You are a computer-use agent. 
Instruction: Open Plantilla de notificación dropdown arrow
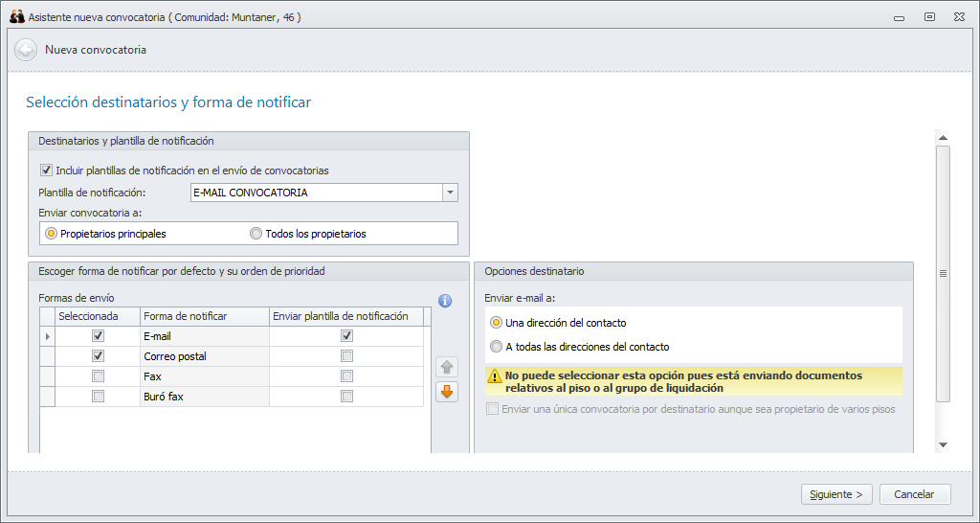click(450, 193)
